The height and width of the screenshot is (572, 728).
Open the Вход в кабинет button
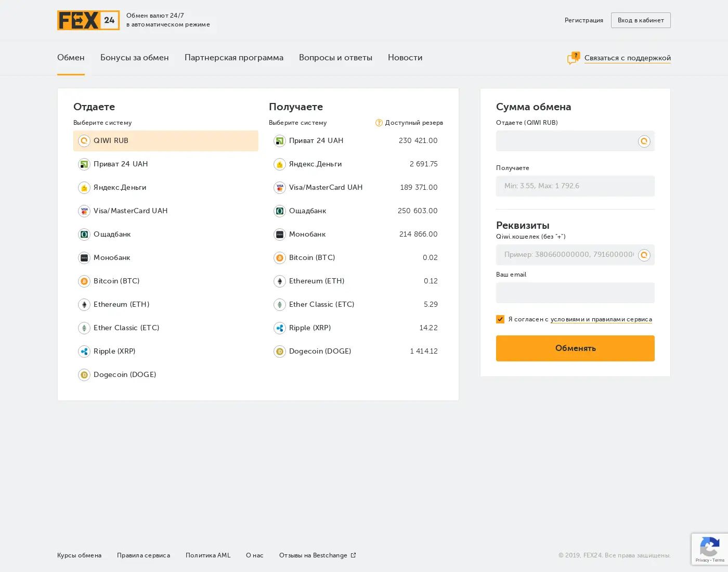641,20
